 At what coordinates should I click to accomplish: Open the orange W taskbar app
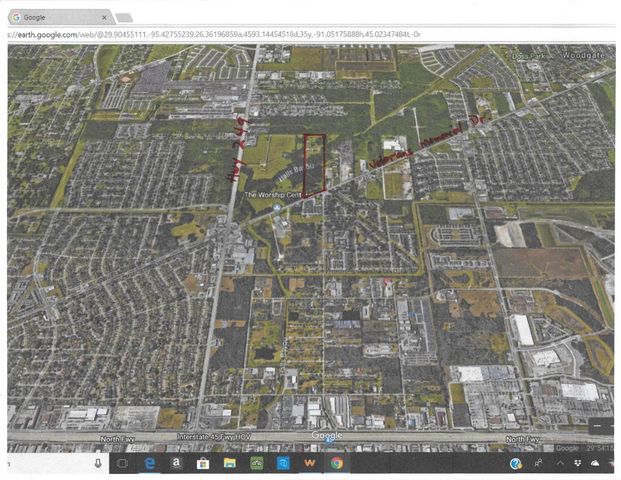310,463
